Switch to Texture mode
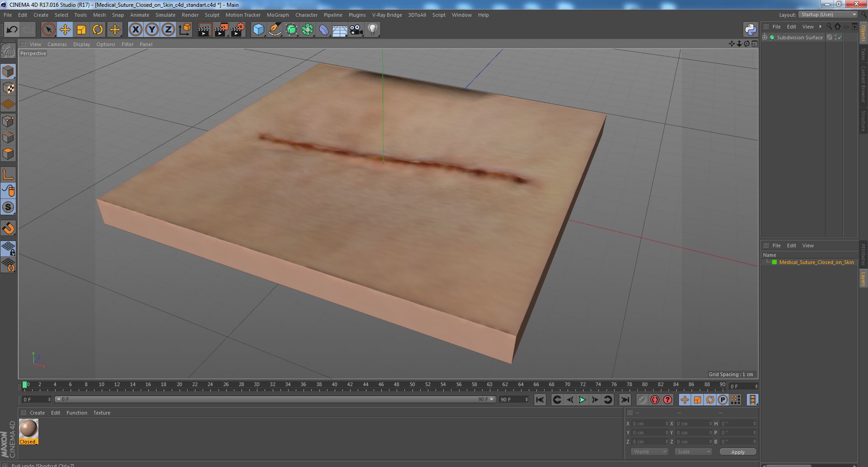Screen dimensions: 868x467 (x=8, y=88)
